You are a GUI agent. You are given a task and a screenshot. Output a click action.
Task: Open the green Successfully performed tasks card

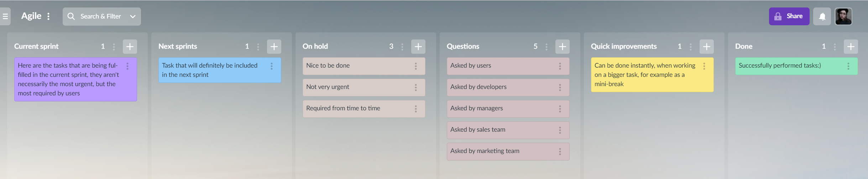pyautogui.click(x=796, y=66)
